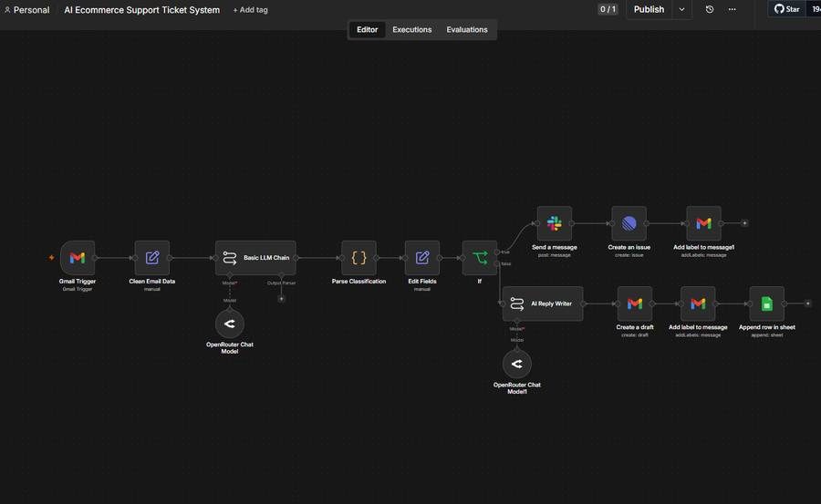Add node after Append row in sheet
This screenshot has width=821, height=504.
pyautogui.click(x=808, y=303)
